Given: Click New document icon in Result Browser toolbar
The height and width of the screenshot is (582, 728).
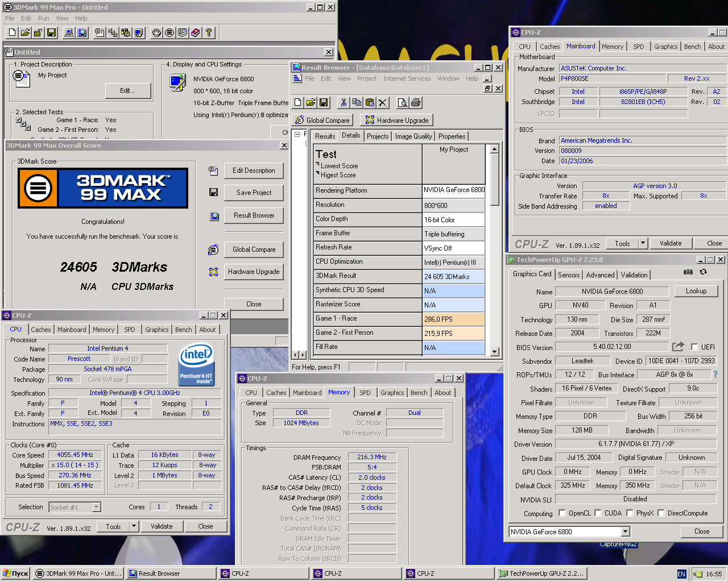Looking at the screenshot, I should click(298, 103).
